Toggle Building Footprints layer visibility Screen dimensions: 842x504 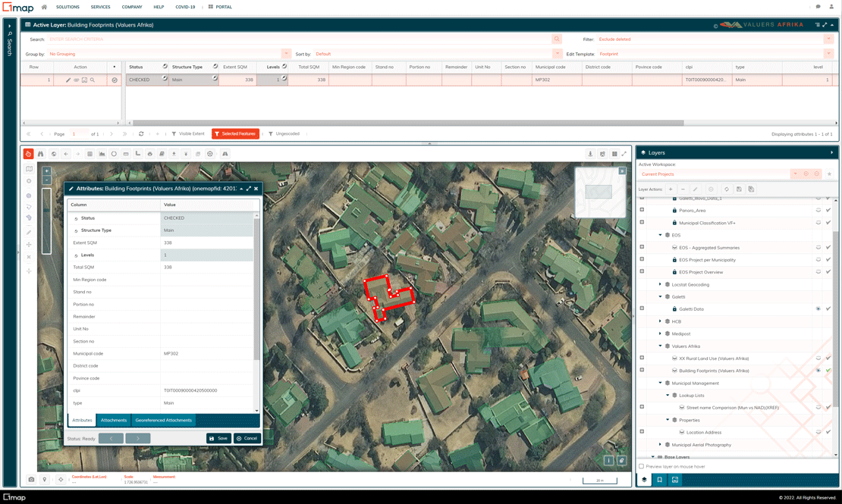coord(818,371)
